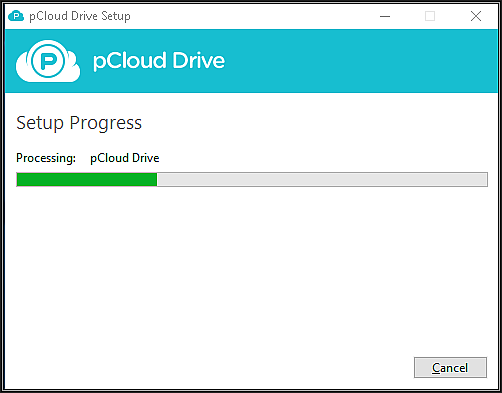Screen dimensions: 502x393
Task: Click the white pCloud Drive banner text
Action: click(159, 61)
